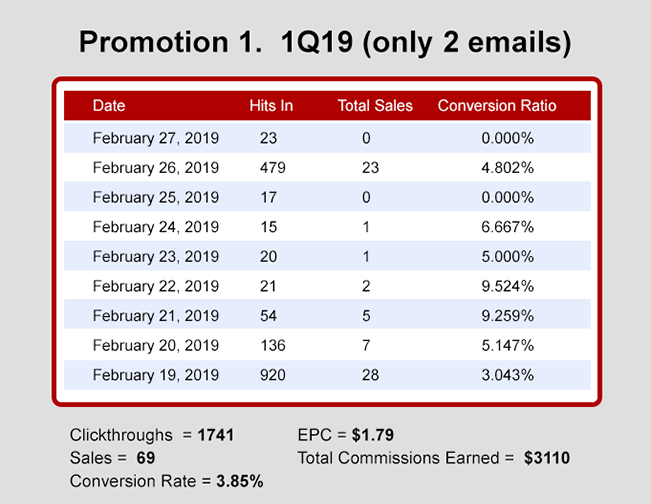Viewport: 651px width, 504px height.
Task: Click the Total Commissions Earned $3110 line
Action: 433,458
